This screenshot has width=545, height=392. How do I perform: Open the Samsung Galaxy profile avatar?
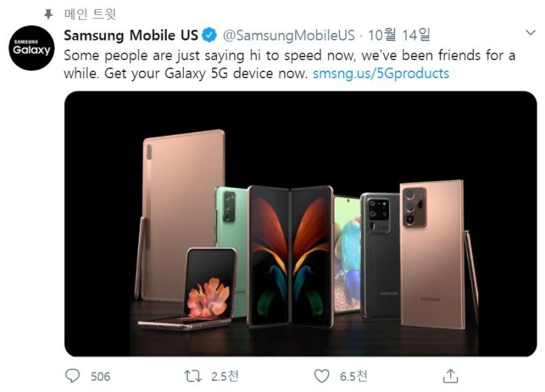[32, 48]
